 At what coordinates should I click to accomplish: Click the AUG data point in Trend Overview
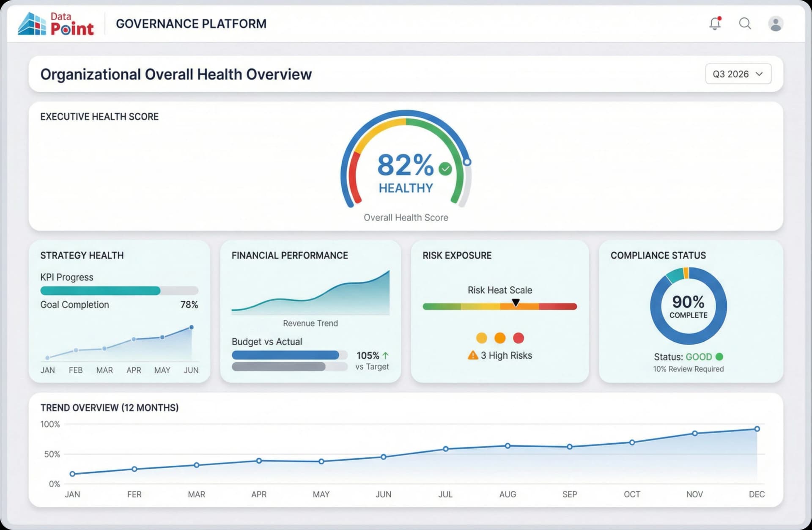click(x=507, y=446)
